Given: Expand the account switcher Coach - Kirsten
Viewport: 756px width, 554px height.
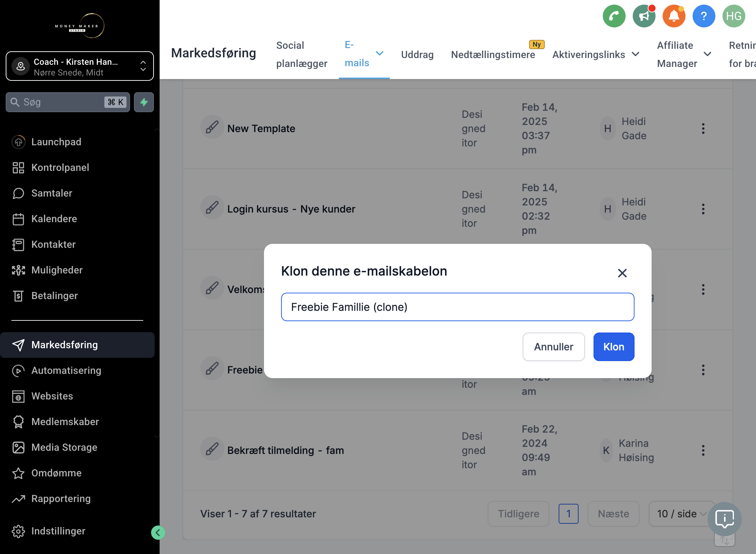Looking at the screenshot, I should tap(80, 66).
